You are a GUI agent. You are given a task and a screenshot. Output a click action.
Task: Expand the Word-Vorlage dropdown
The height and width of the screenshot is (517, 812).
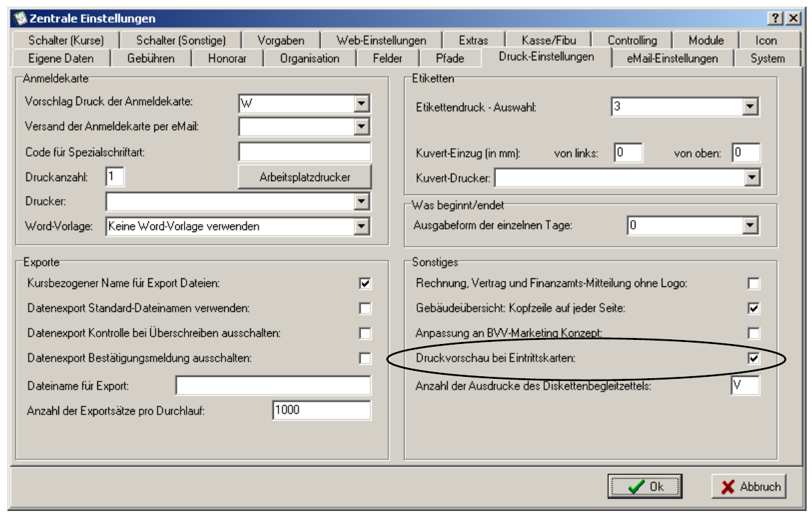point(362,227)
